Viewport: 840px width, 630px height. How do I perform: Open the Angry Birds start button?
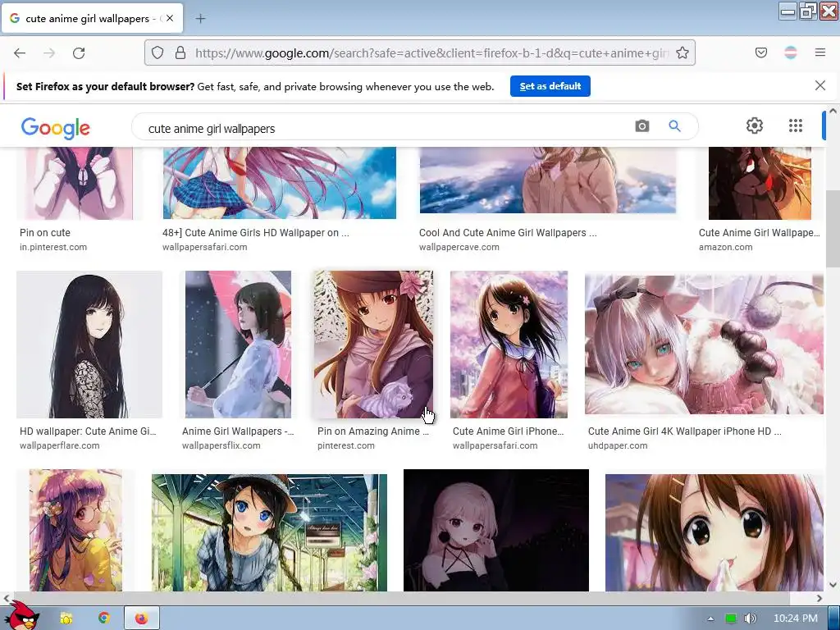pyautogui.click(x=22, y=616)
